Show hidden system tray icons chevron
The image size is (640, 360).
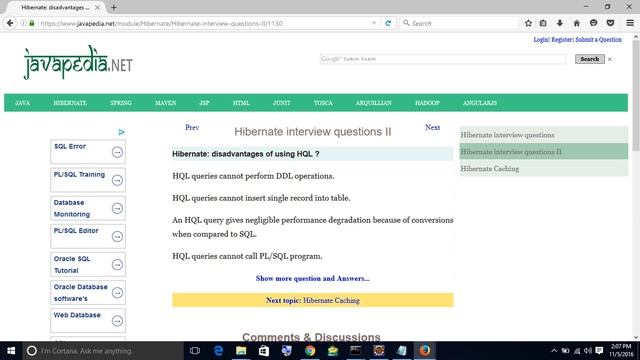(554, 351)
